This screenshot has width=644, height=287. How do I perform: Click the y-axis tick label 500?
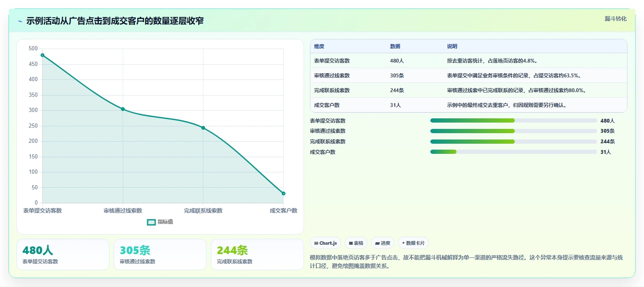[33, 49]
